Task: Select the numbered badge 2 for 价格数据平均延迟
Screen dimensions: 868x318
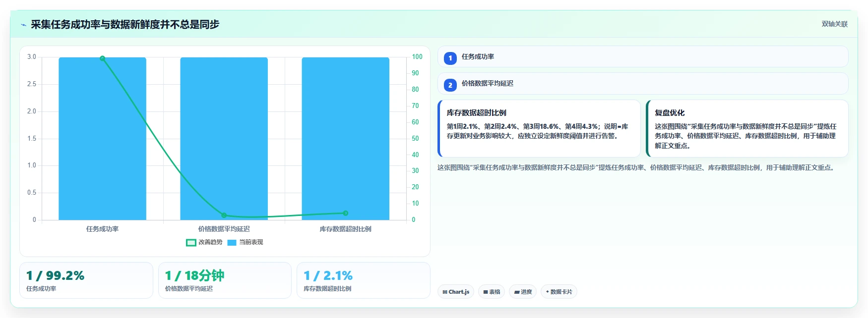Action: [x=450, y=85]
